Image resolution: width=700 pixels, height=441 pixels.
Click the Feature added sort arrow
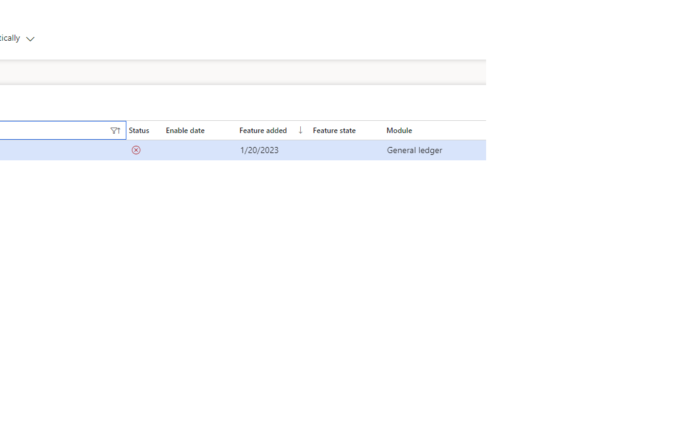coord(300,130)
